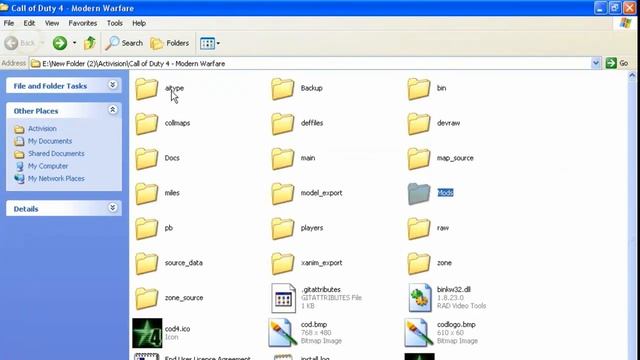Click the main folder icon
640x360 pixels.
283,158
